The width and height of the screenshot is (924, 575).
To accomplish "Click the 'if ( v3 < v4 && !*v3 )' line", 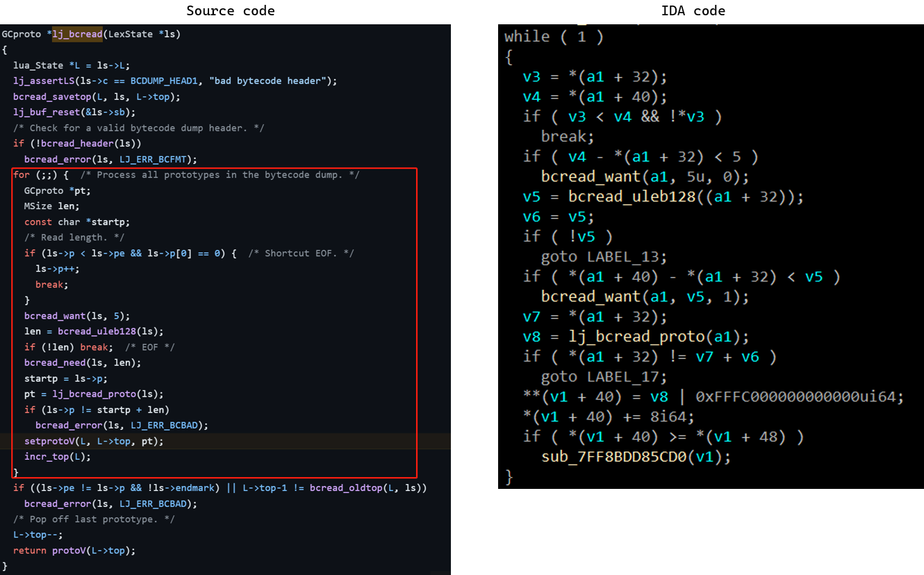I will click(622, 117).
